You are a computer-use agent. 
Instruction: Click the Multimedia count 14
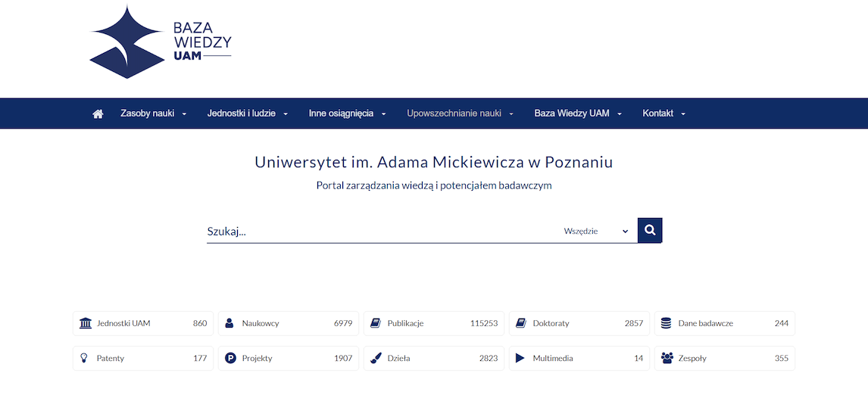[639, 359]
